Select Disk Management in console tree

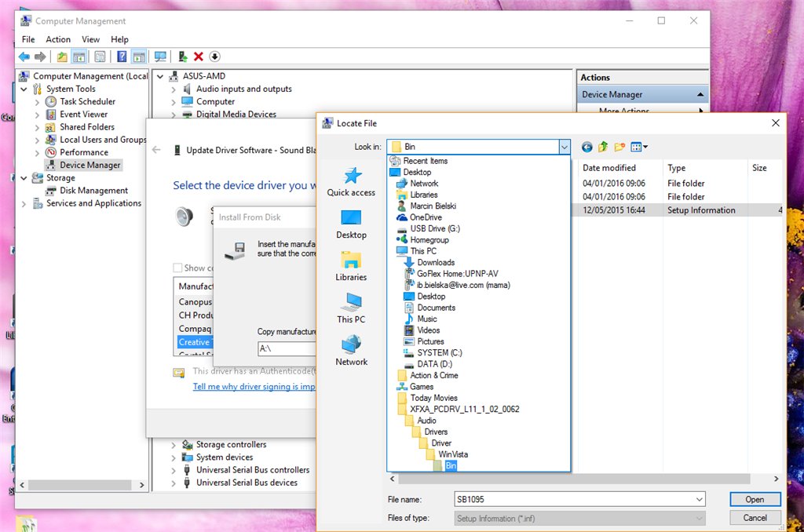[93, 191]
